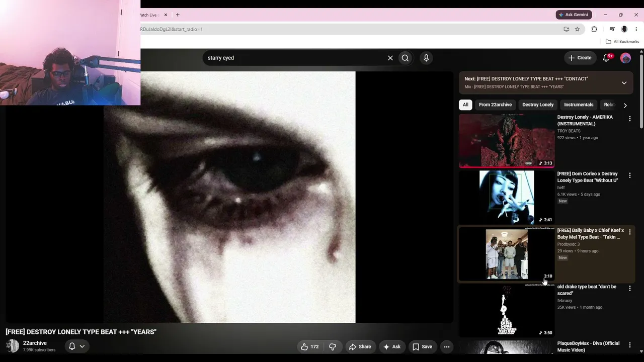Open YouTube notifications bell

pyautogui.click(x=607, y=58)
